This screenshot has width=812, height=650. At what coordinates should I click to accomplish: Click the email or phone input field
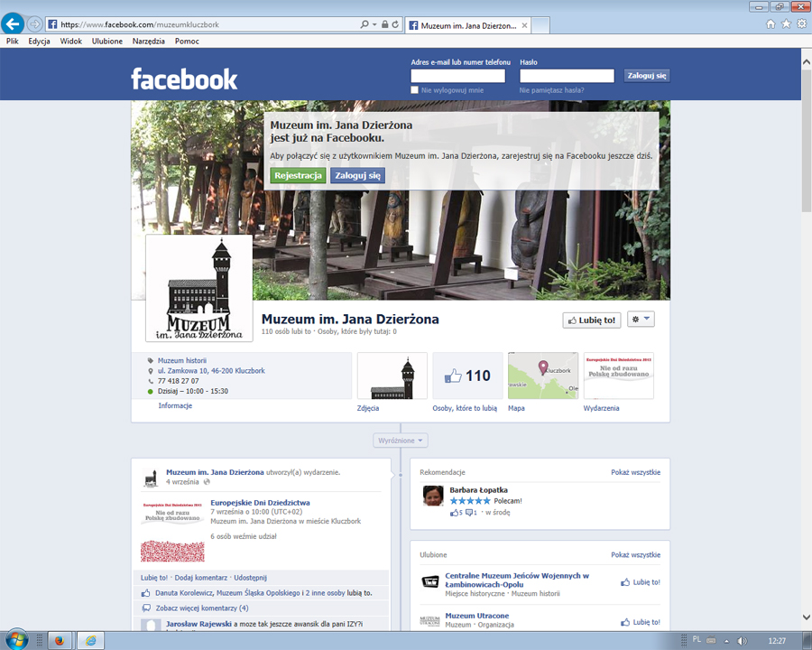457,76
